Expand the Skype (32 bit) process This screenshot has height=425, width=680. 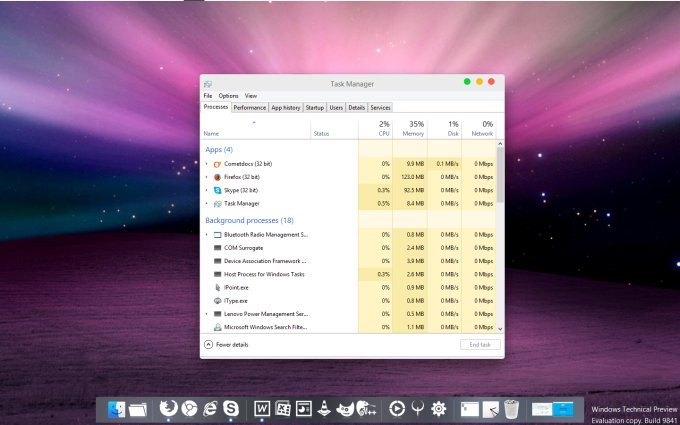[206, 190]
